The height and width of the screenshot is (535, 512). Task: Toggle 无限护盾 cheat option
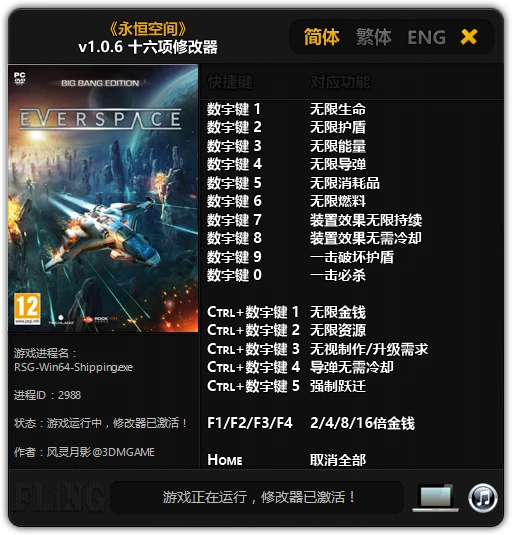pyautogui.click(x=338, y=127)
